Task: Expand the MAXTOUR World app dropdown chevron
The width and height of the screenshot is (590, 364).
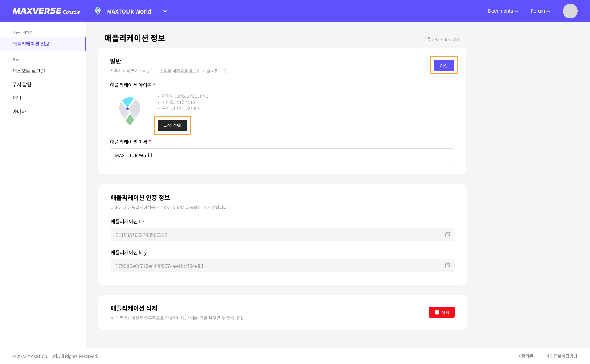Action: coord(165,11)
